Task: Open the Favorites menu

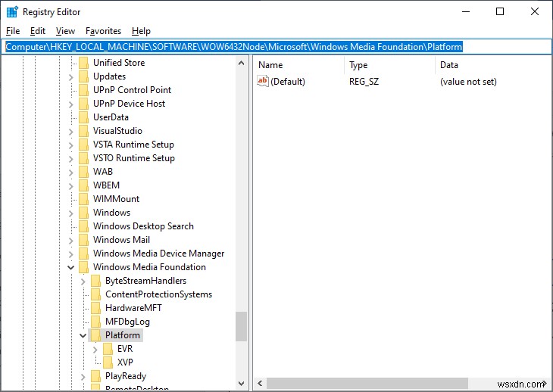Action: click(x=103, y=31)
